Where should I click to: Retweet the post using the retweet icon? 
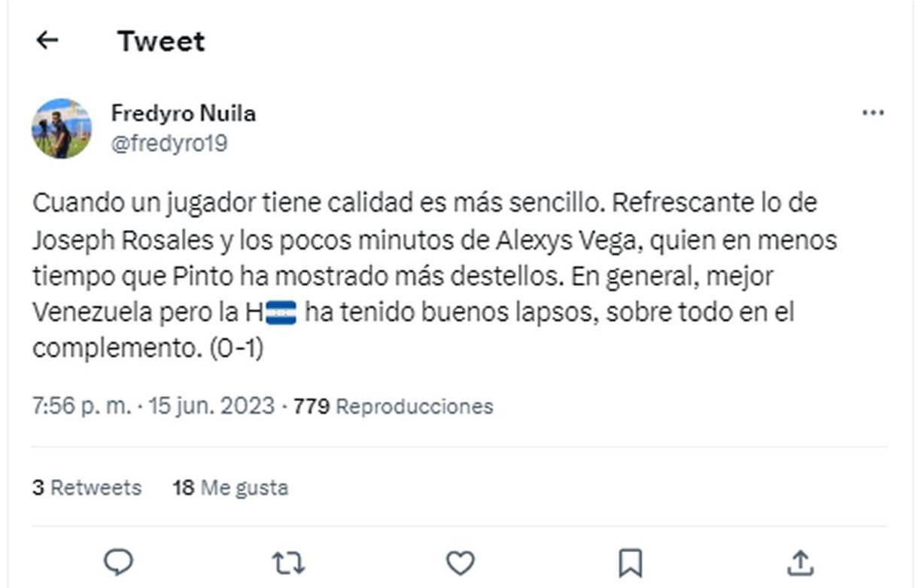coord(290,559)
